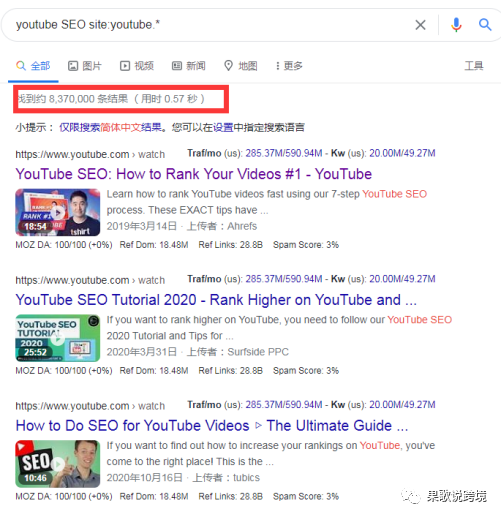Play the tubics 10:46 SEO thumbnail
The image size is (502, 518).
click(58, 464)
